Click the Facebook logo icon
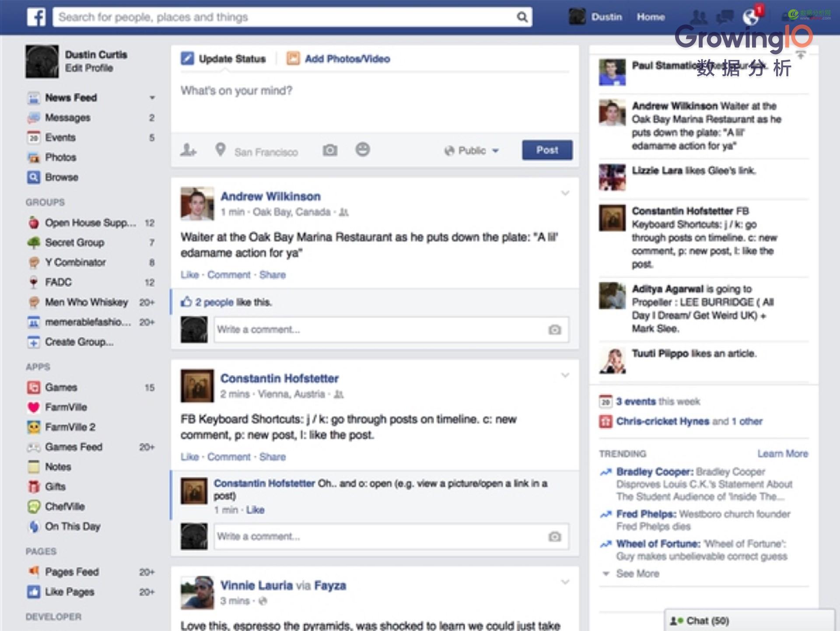Image resolution: width=840 pixels, height=631 pixels. (36, 17)
